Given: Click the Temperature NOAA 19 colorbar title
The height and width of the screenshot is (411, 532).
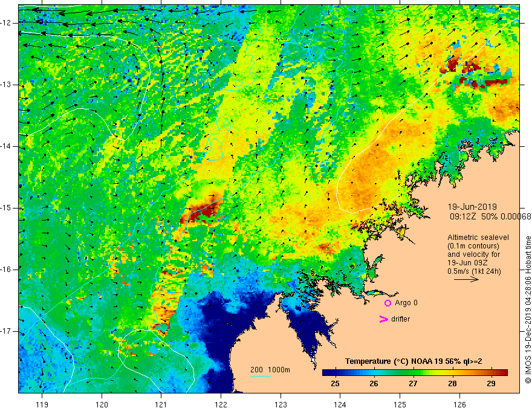Looking at the screenshot, I should click(x=414, y=361).
